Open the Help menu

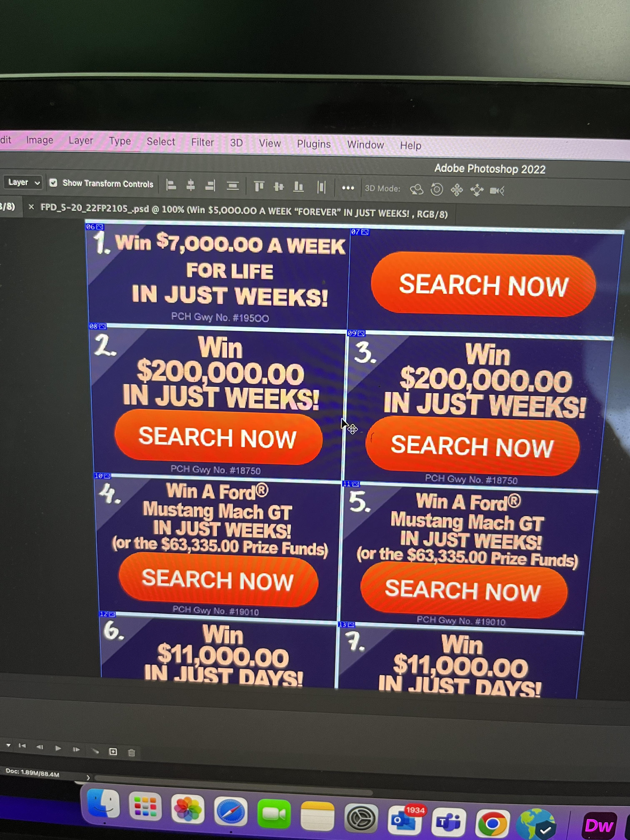coord(410,145)
